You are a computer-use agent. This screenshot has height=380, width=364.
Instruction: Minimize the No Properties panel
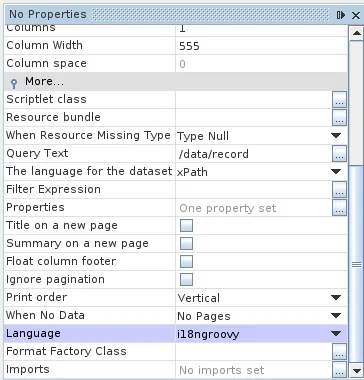pos(341,15)
